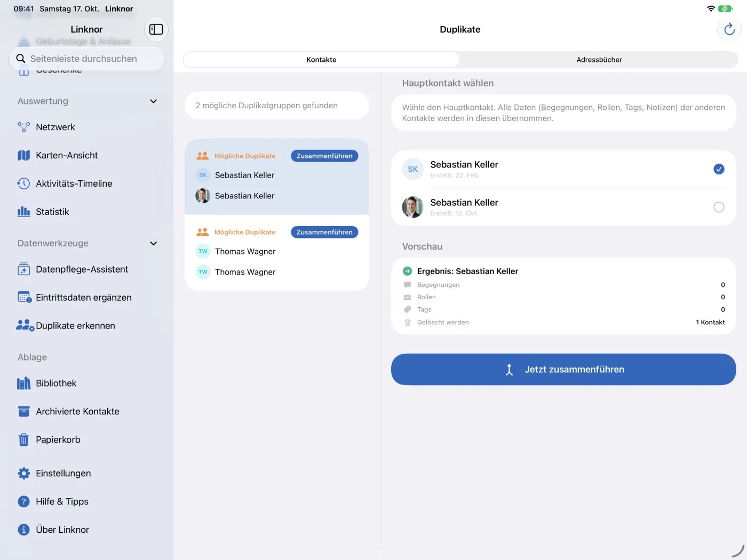This screenshot has height=560, width=747.
Task: Collapse the Datenwerkzeuge section
Action: click(x=154, y=243)
